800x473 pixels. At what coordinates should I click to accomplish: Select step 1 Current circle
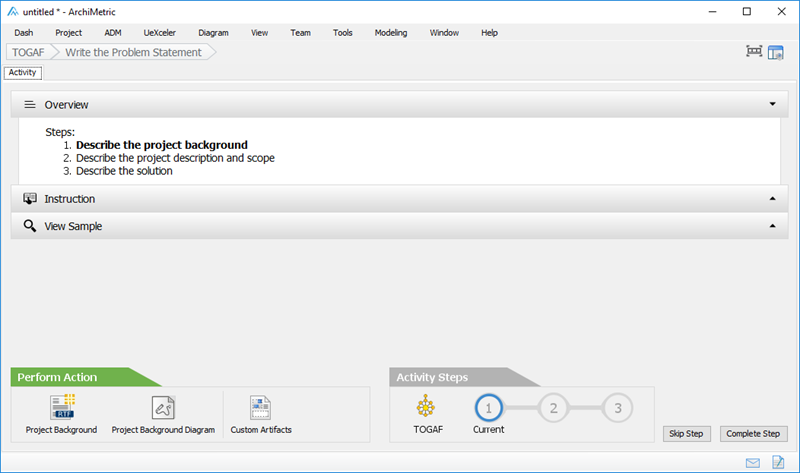tap(488, 407)
